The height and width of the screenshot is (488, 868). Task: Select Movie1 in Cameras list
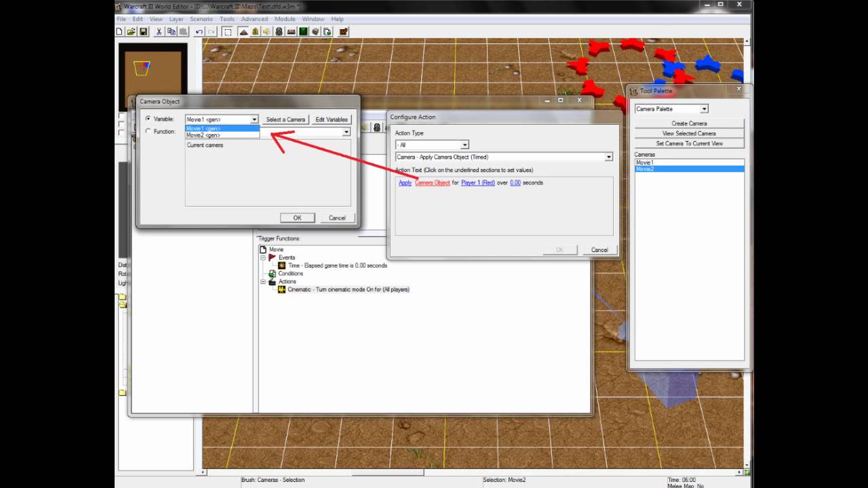(x=689, y=163)
